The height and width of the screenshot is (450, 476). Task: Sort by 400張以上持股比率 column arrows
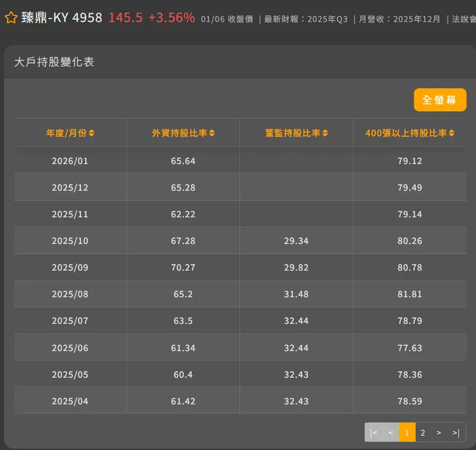click(x=452, y=133)
